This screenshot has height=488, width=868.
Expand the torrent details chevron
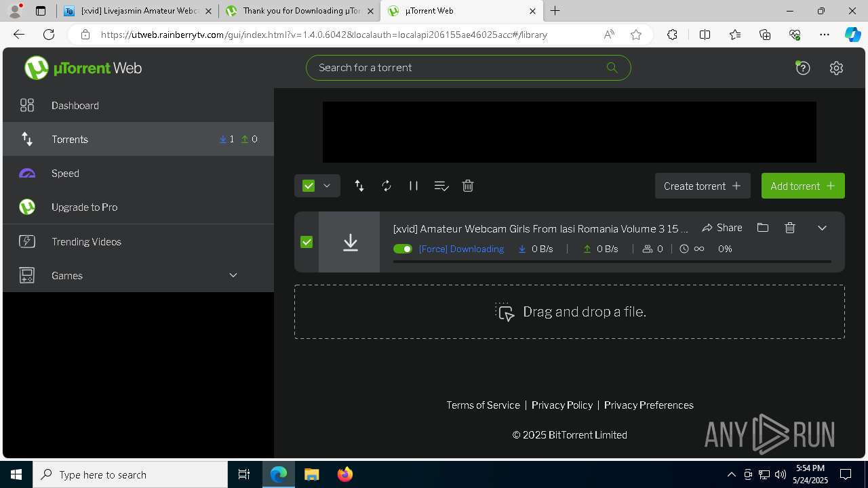pyautogui.click(x=822, y=228)
